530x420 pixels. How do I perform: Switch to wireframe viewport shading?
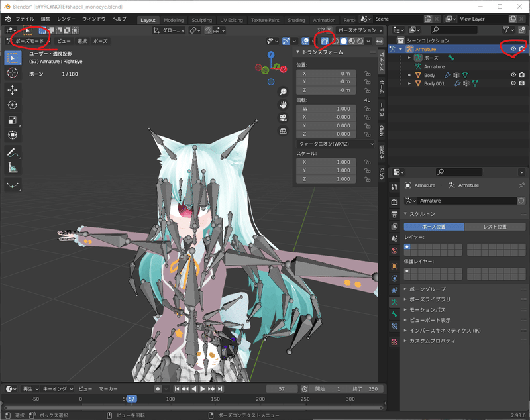tap(336, 41)
